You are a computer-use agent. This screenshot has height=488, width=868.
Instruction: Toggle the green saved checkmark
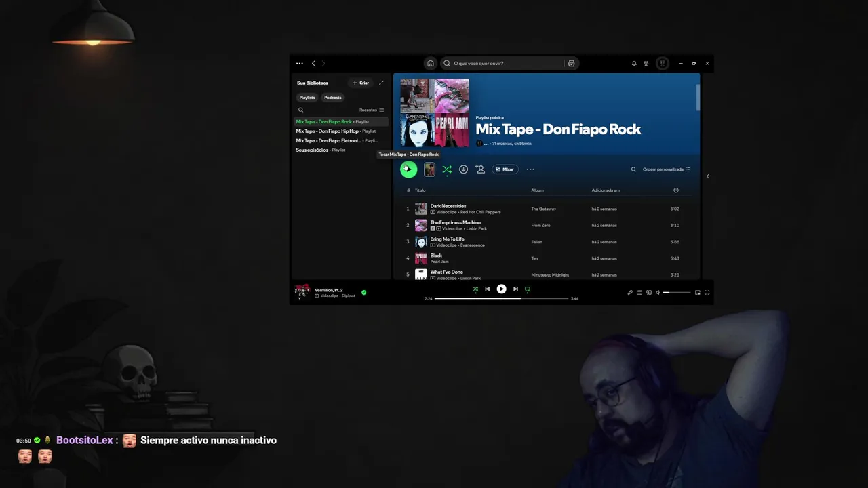click(363, 293)
